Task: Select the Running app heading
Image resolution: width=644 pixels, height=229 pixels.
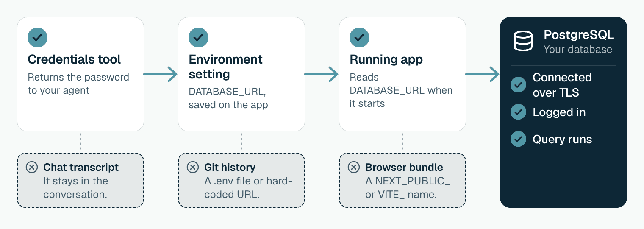Action: pyautogui.click(x=386, y=59)
